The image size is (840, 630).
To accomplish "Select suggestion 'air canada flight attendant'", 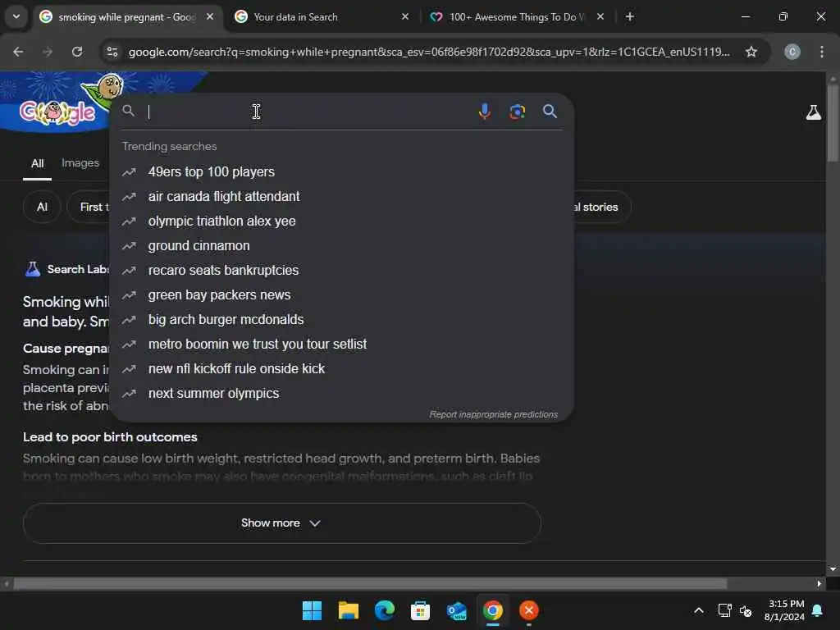I will click(342, 197).
